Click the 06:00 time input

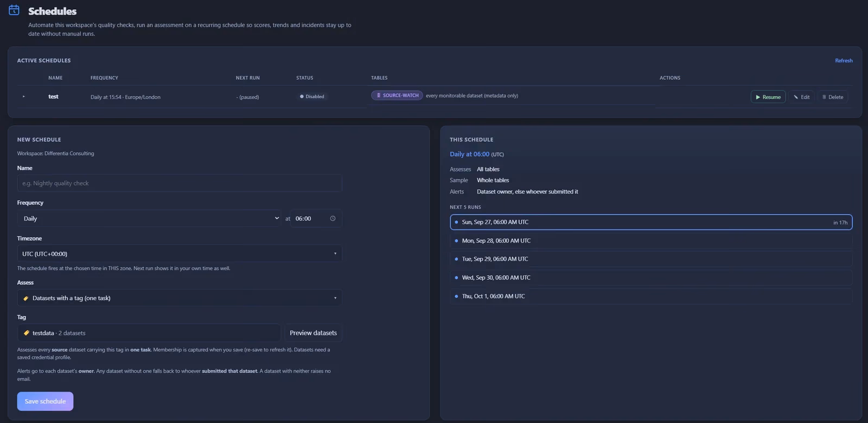coord(316,219)
